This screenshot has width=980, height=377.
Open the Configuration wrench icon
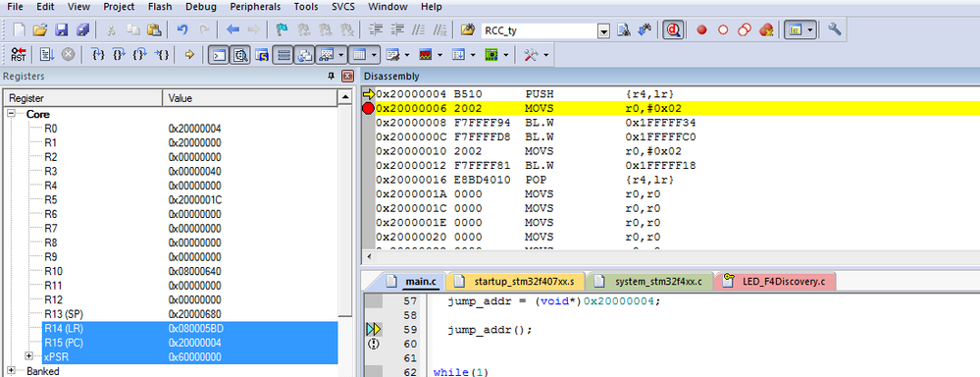pyautogui.click(x=835, y=30)
